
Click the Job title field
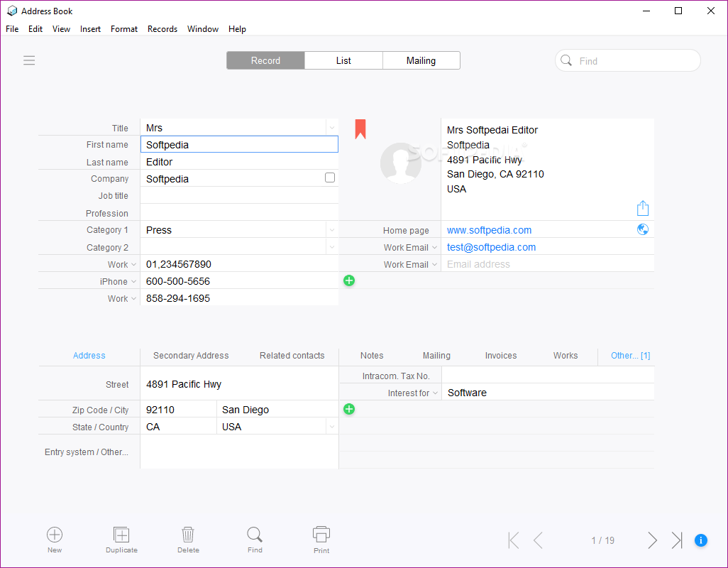239,195
